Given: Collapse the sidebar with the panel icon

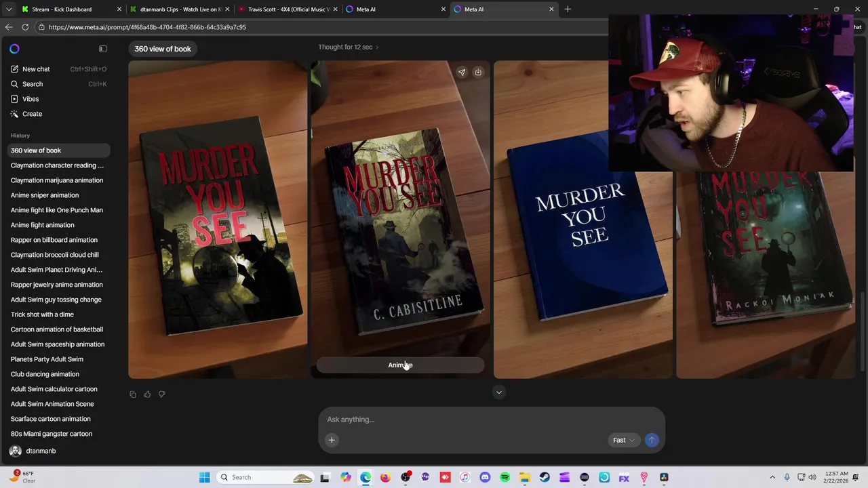Looking at the screenshot, I should 103,49.
